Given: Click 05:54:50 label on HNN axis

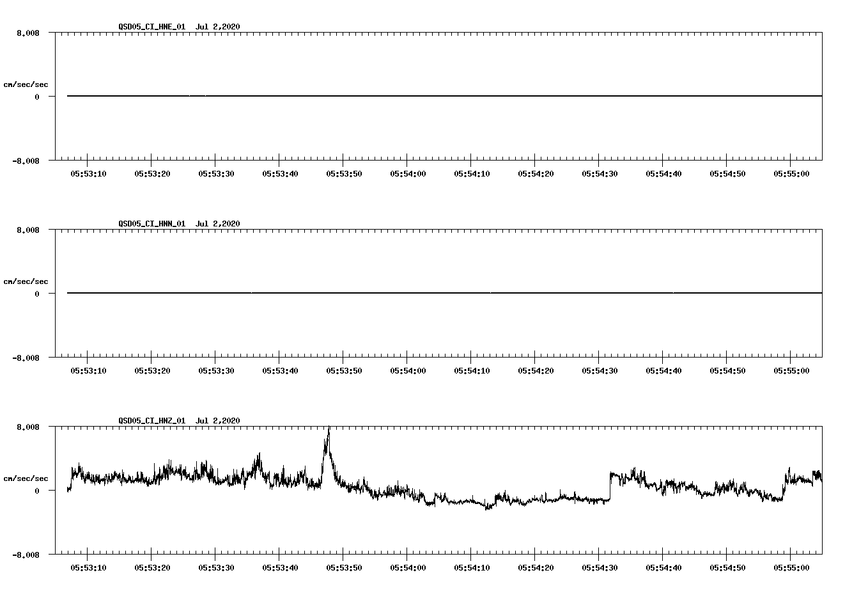Looking at the screenshot, I should click(727, 371).
